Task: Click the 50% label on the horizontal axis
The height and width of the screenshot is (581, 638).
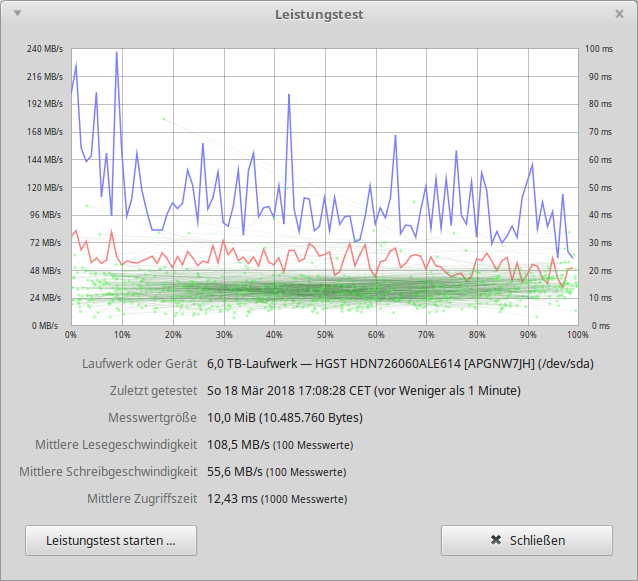Action: (x=325, y=336)
